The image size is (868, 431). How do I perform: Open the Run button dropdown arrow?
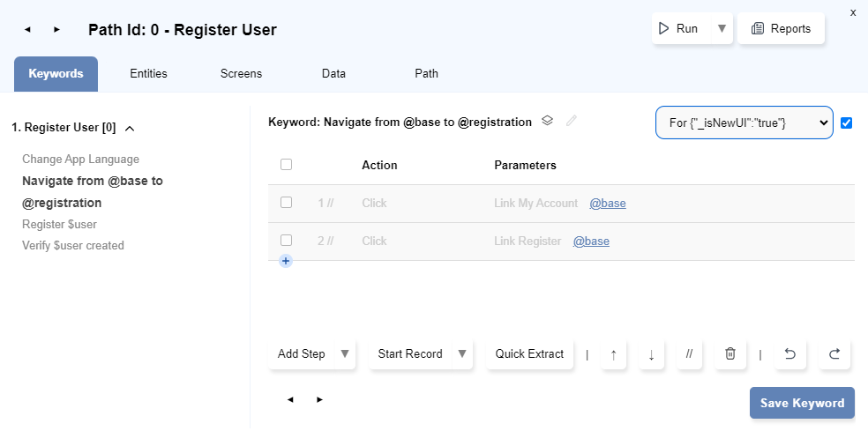[x=722, y=29]
